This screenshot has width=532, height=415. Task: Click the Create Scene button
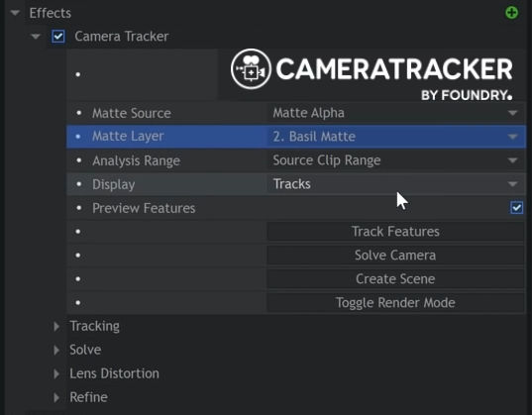click(395, 279)
